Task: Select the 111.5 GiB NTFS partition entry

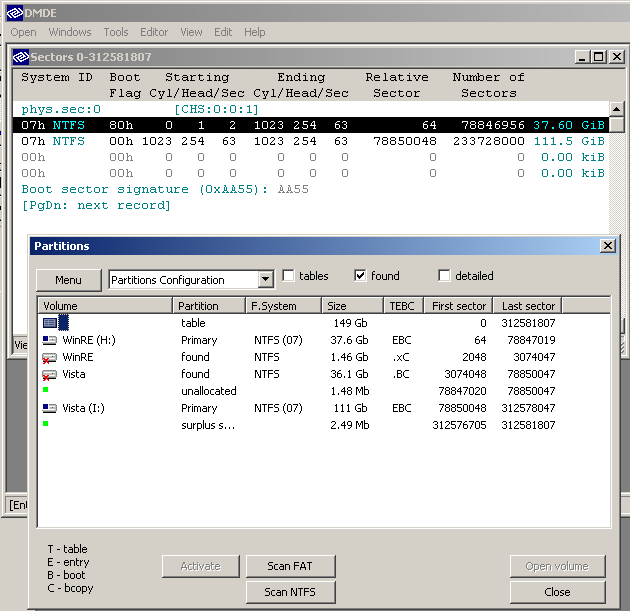Action: point(311,141)
